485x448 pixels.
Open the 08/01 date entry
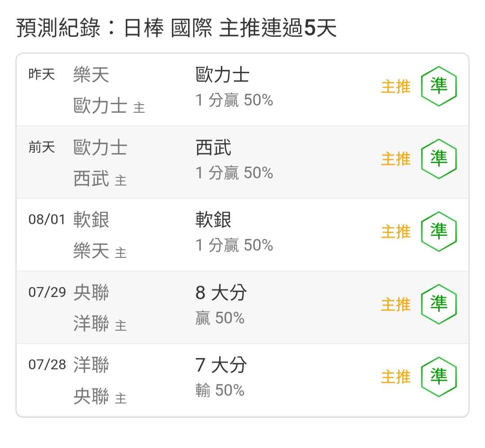(x=47, y=220)
